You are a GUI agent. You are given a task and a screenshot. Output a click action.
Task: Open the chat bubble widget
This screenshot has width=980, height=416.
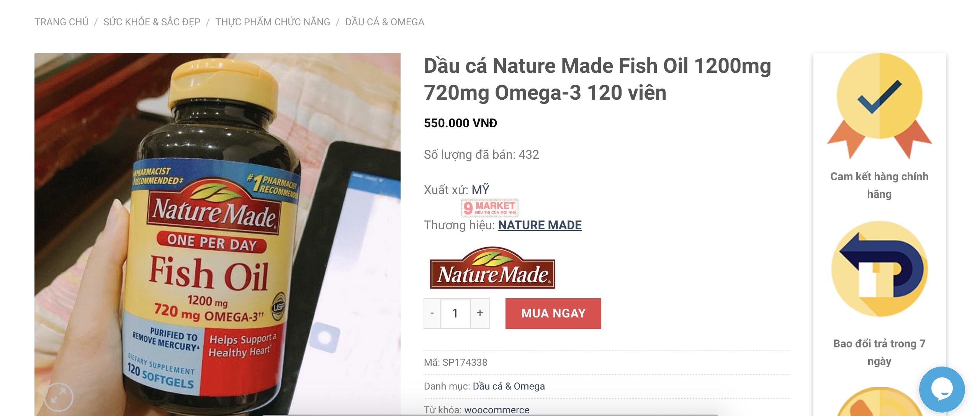(x=942, y=389)
